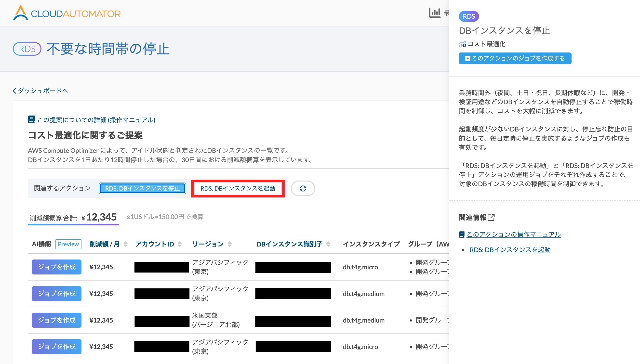This screenshot has height=364, width=640.
Task: Click the db.t4g.medium cell in 米国東部 row
Action: (x=364, y=320)
